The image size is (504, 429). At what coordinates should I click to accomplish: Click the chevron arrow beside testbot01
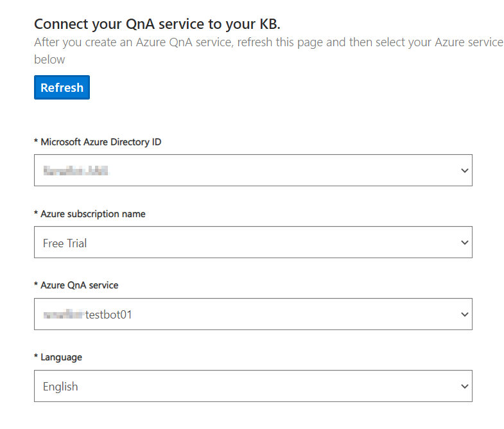[464, 314]
